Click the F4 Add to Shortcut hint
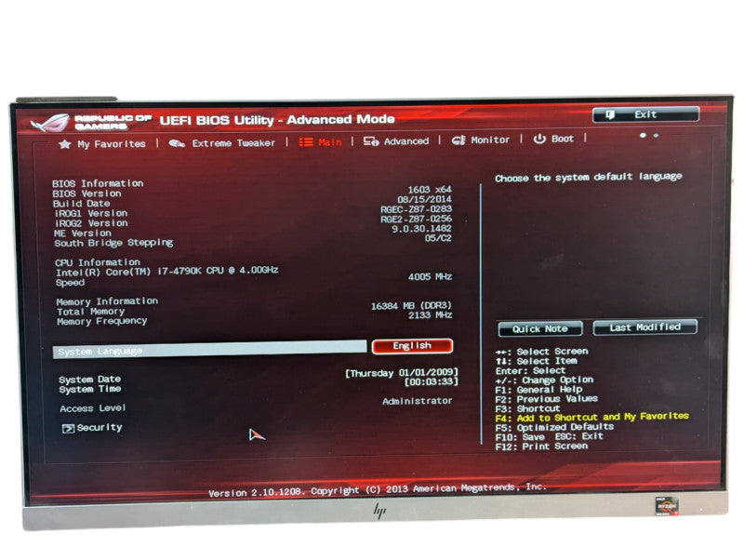The width and height of the screenshot is (744, 560). pos(591,417)
